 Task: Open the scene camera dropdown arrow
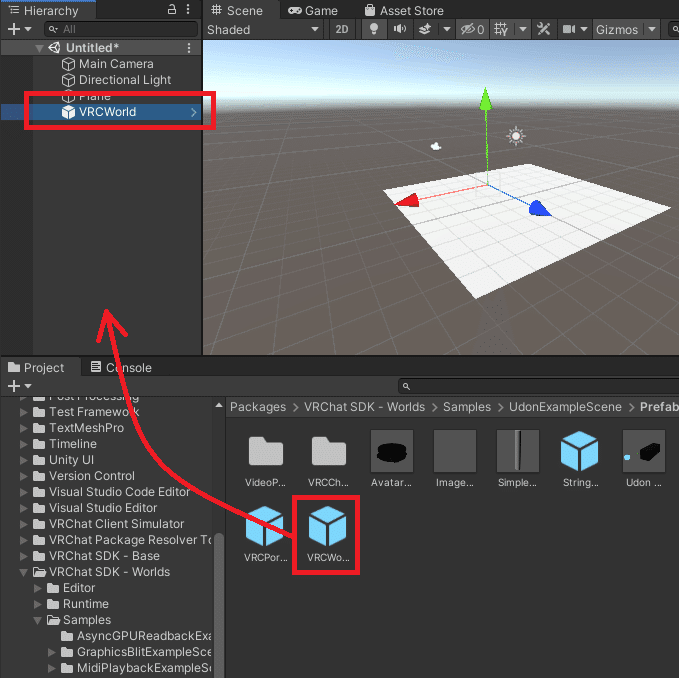584,29
